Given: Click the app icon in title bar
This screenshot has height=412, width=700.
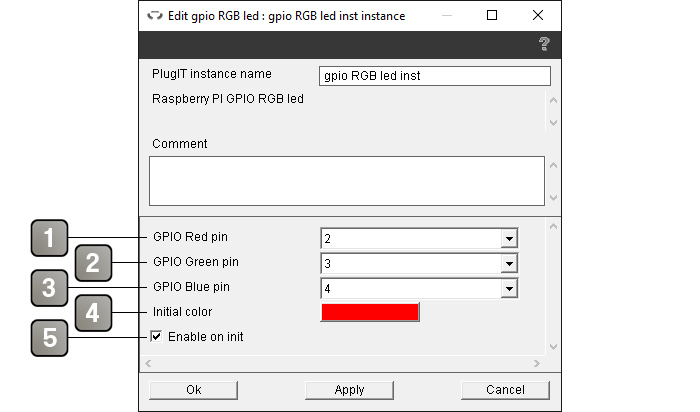Looking at the screenshot, I should click(155, 16).
